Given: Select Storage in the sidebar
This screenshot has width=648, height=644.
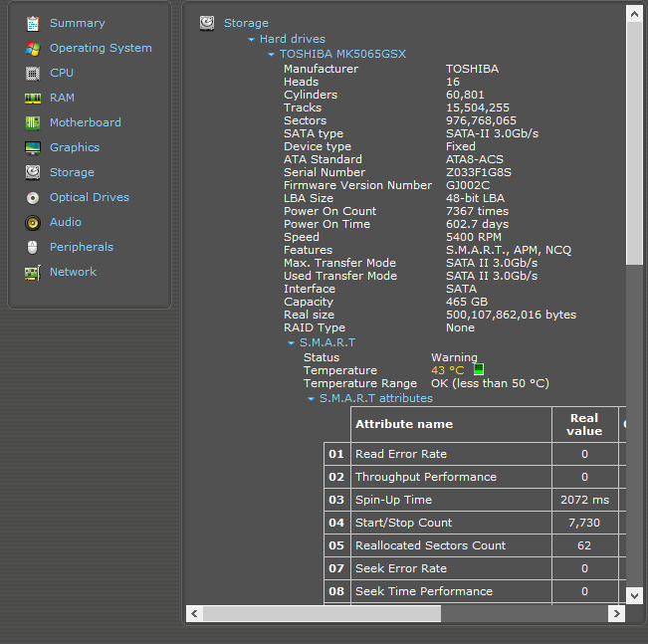Looking at the screenshot, I should 72,172.
